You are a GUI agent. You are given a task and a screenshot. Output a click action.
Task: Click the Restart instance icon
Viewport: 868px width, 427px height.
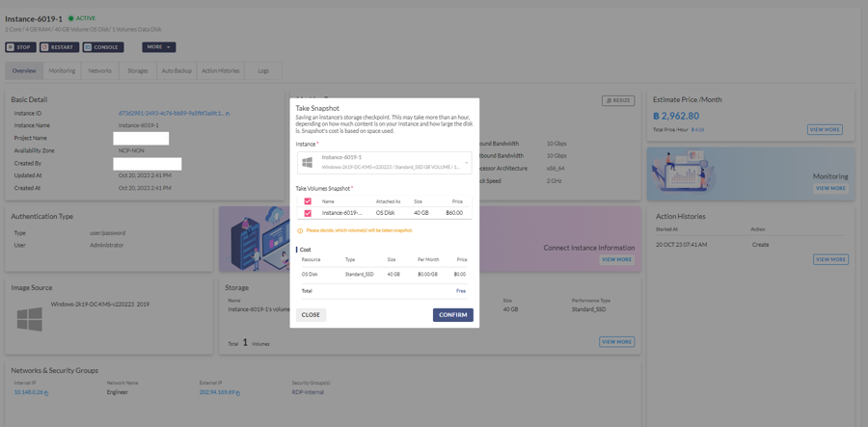click(45, 47)
